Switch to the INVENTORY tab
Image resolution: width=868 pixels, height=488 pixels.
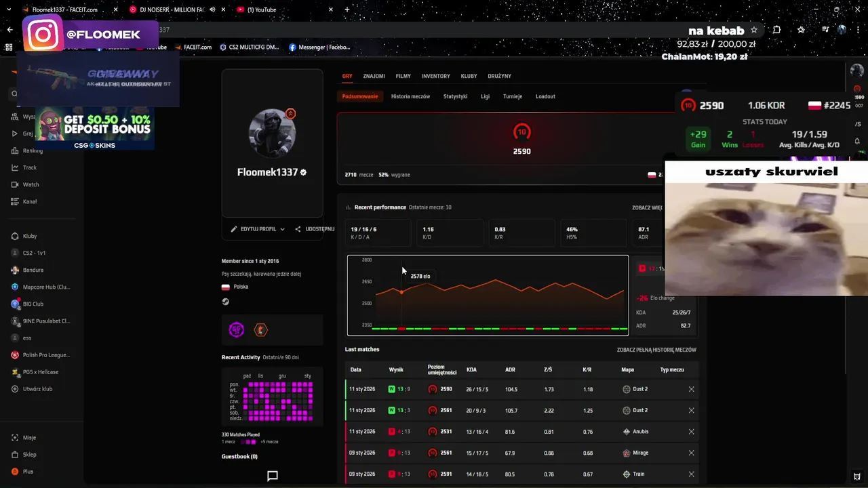(435, 76)
